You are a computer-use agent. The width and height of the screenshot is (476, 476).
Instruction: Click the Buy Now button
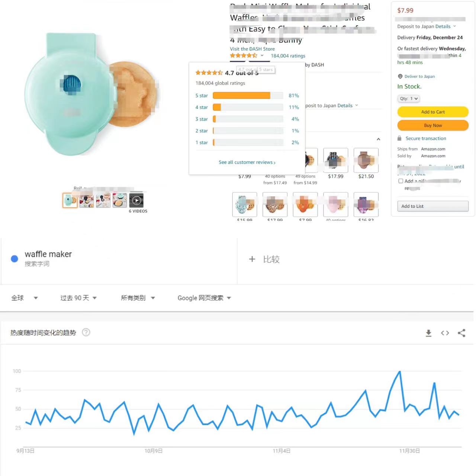click(x=433, y=125)
